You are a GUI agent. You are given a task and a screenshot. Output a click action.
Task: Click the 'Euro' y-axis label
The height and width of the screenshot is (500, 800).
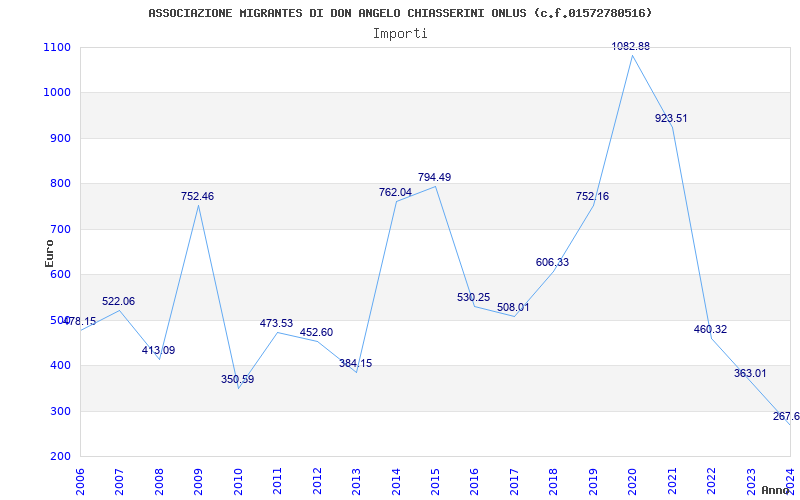(x=49, y=253)
